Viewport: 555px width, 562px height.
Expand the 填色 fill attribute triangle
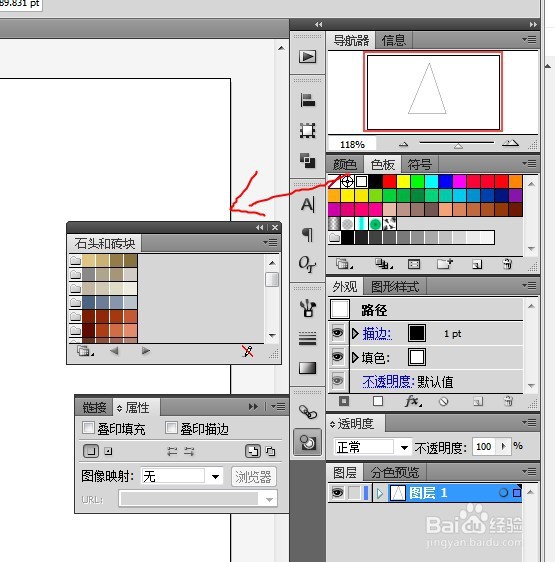click(355, 357)
